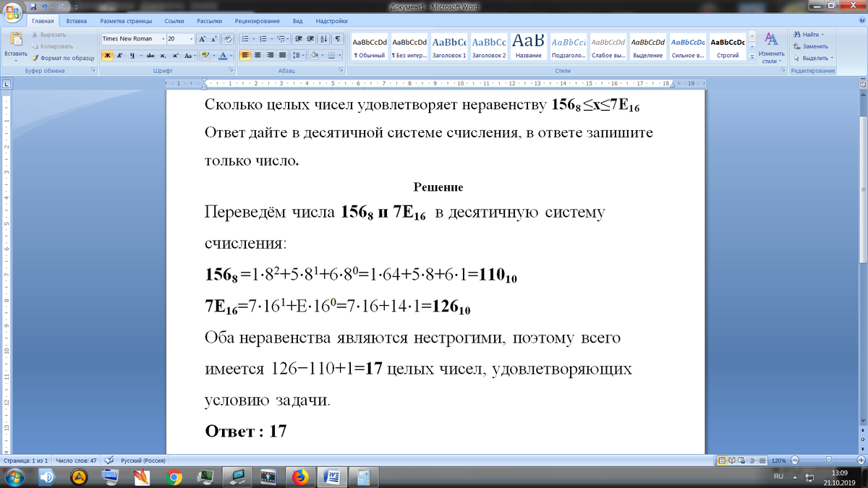Show paragraph marks with the ¶ toggle
This screenshot has width=868, height=488.
click(x=337, y=38)
